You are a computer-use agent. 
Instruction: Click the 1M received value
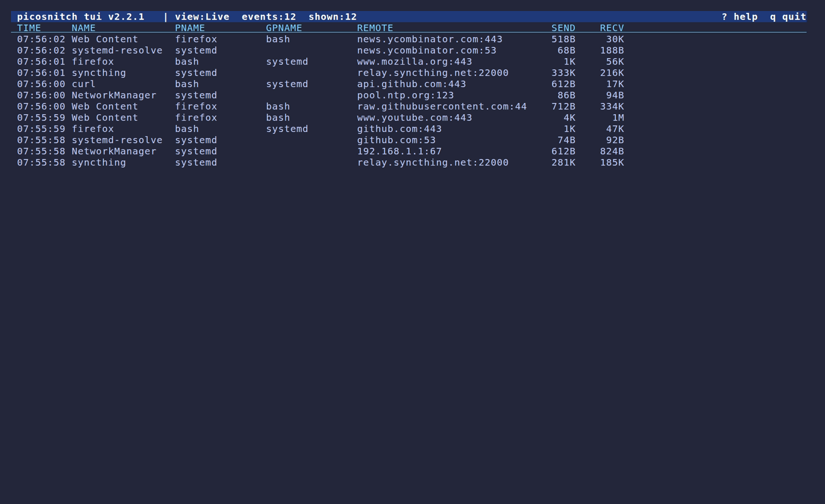pyautogui.click(x=618, y=118)
